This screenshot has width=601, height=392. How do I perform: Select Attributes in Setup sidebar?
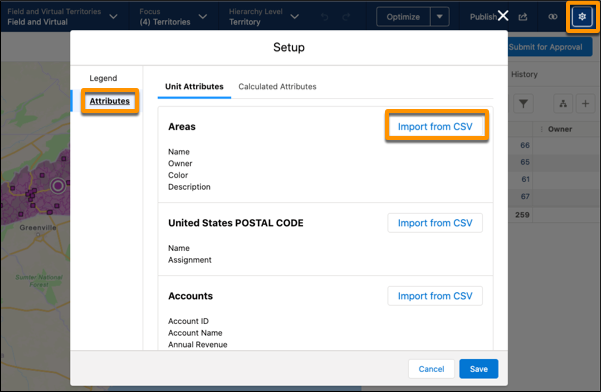click(x=110, y=101)
